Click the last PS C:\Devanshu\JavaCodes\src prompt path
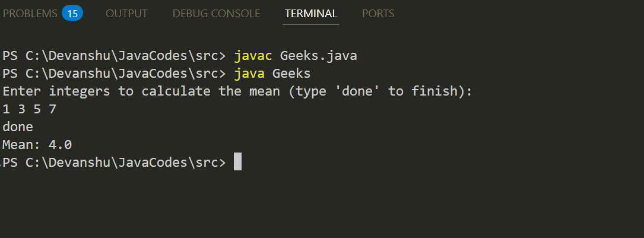Screen dimensions: 644x238 click(x=114, y=163)
